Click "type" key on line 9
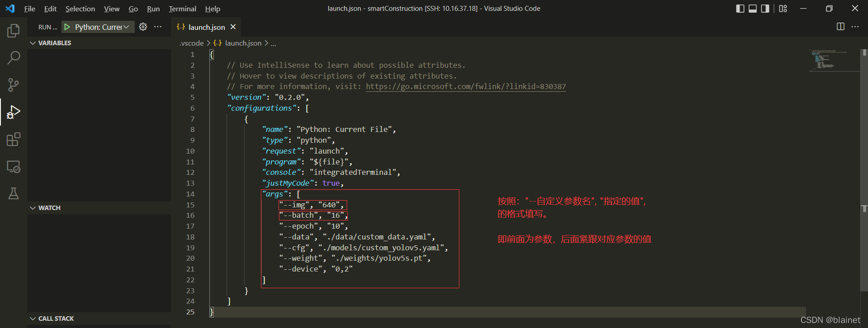 point(274,140)
